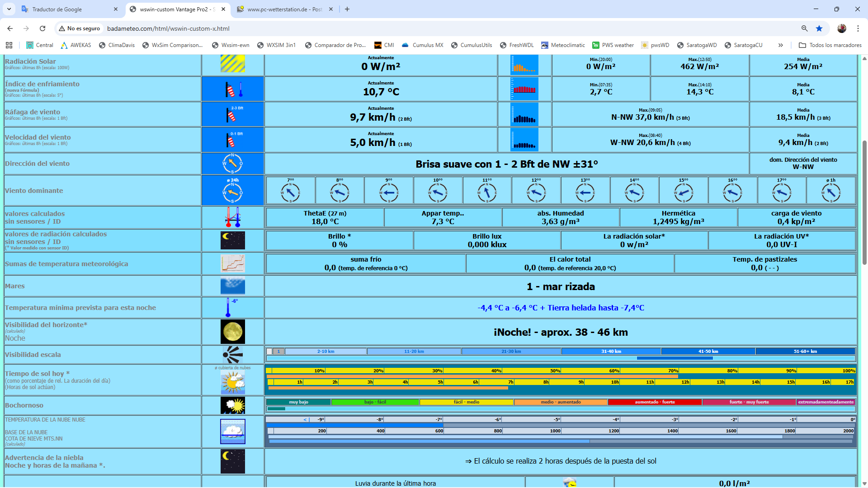The height and width of the screenshot is (488, 868).
Task: Click the snow cloud base icon
Action: pos(232,432)
